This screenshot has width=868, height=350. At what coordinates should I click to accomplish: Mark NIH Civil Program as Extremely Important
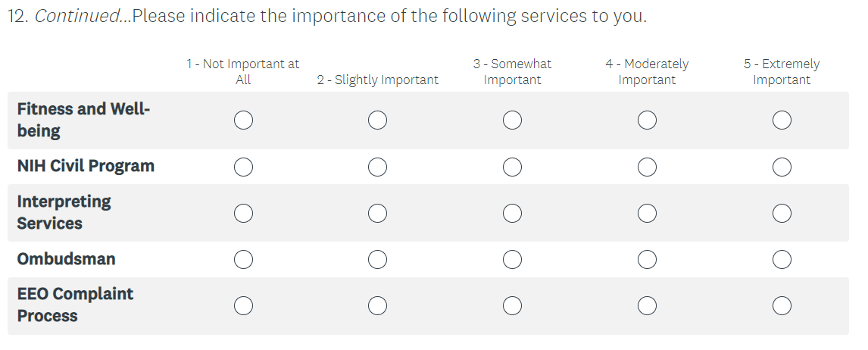[x=782, y=167]
